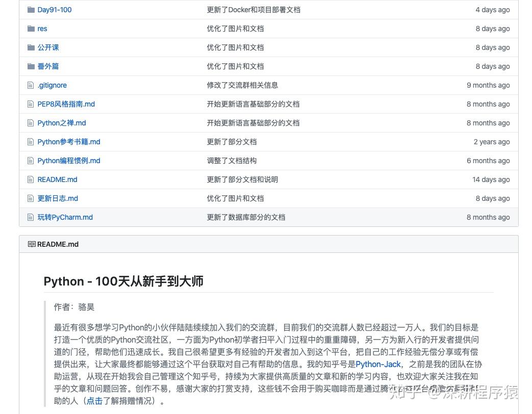Open the README.md file from the list
This screenshot has height=414, width=532.
(x=57, y=179)
